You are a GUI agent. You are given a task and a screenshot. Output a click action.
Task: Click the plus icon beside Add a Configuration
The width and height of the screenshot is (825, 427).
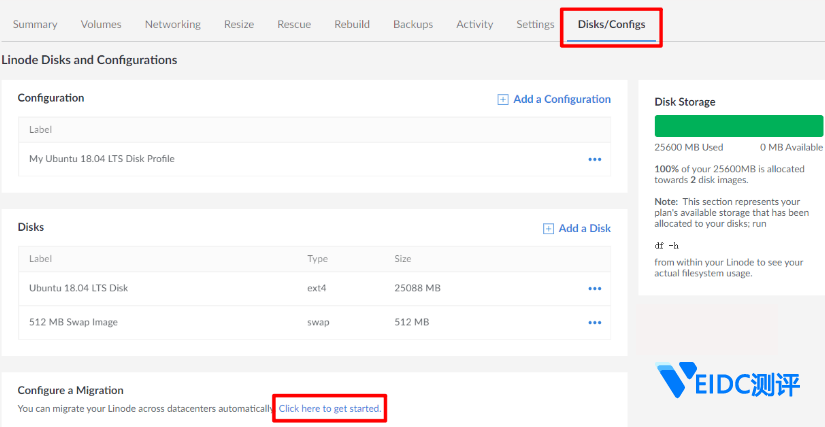pyautogui.click(x=503, y=99)
